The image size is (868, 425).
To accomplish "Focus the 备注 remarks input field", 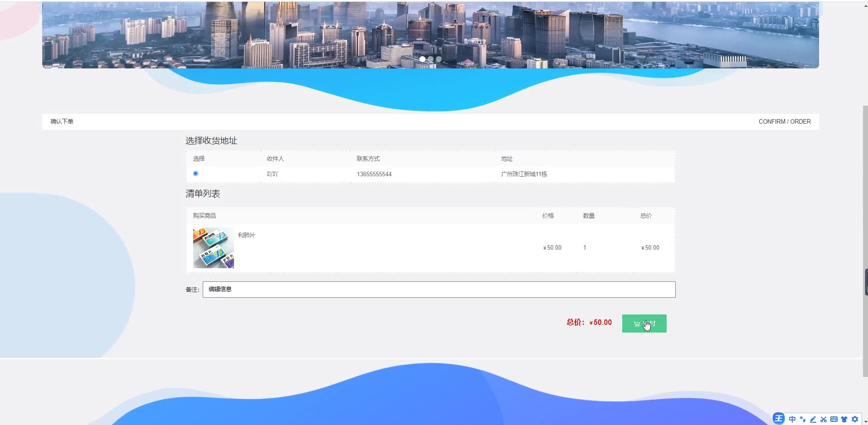I will coord(439,290).
